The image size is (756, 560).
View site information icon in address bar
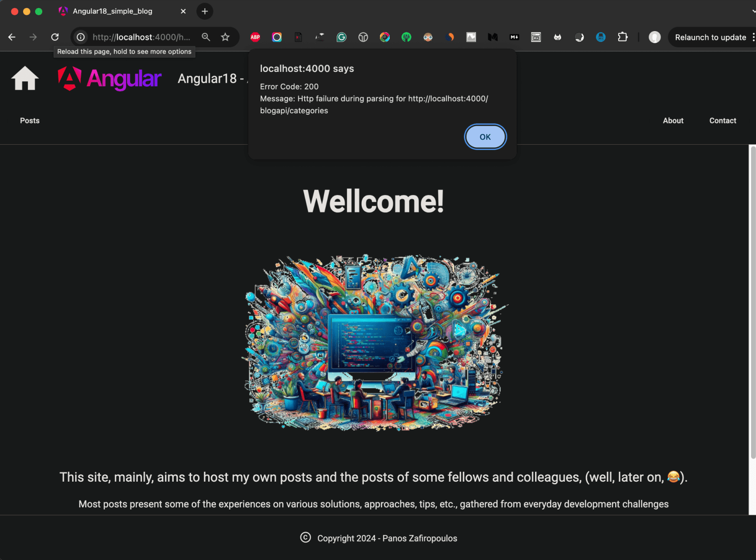[x=81, y=37]
